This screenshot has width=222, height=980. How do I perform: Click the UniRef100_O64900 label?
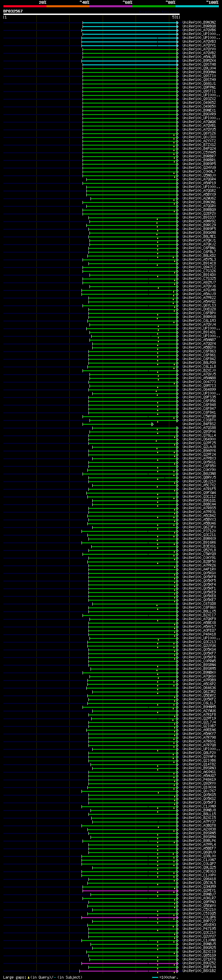click(x=199, y=439)
